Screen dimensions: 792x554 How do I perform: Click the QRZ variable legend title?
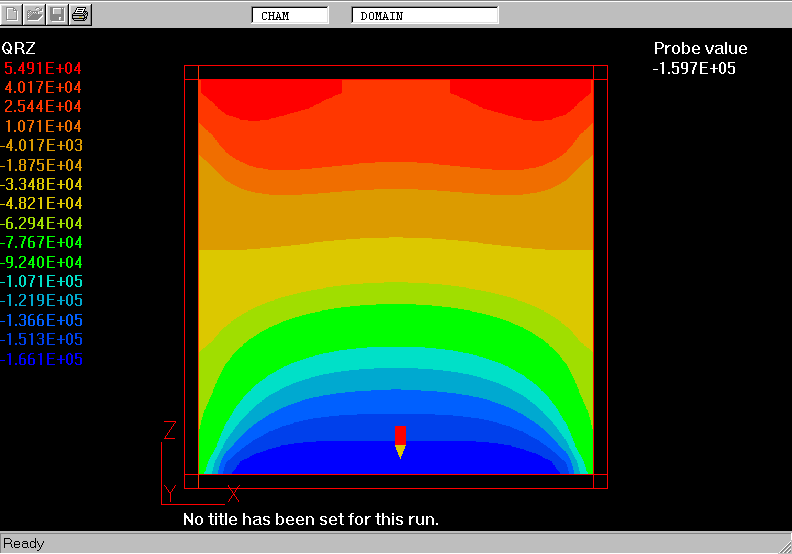19,48
